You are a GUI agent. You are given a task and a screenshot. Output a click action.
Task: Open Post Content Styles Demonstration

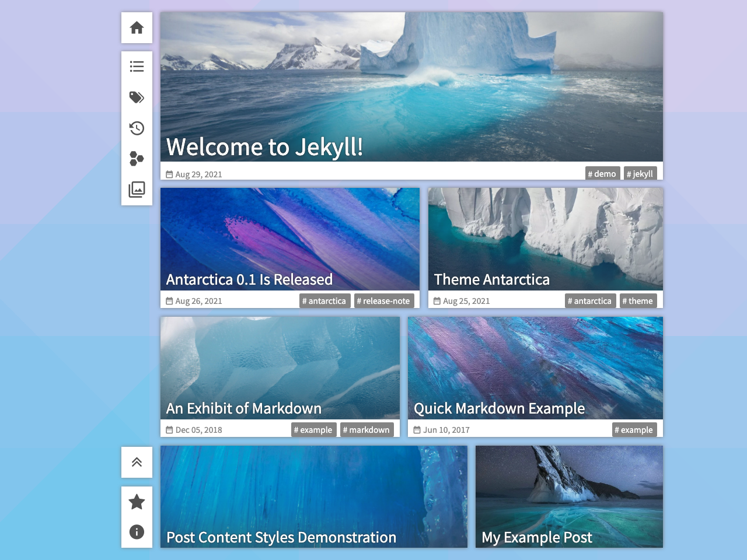(x=281, y=537)
